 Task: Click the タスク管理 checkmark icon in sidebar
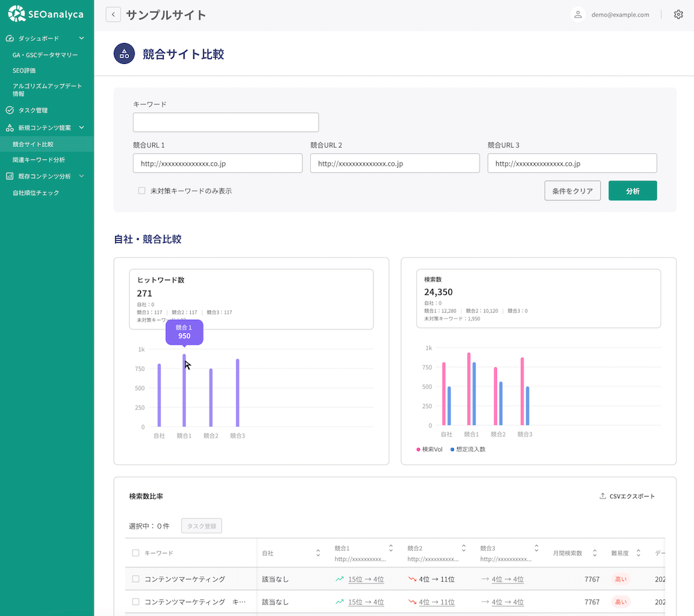tap(10, 110)
